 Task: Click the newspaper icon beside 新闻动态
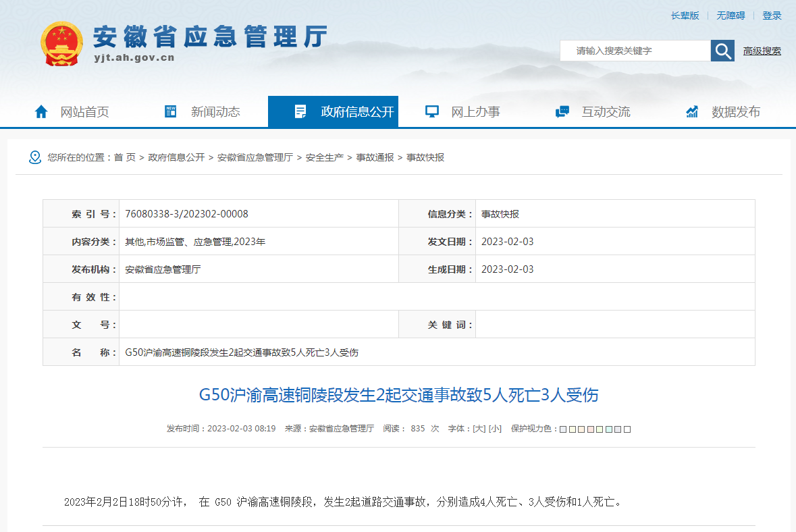(x=171, y=112)
